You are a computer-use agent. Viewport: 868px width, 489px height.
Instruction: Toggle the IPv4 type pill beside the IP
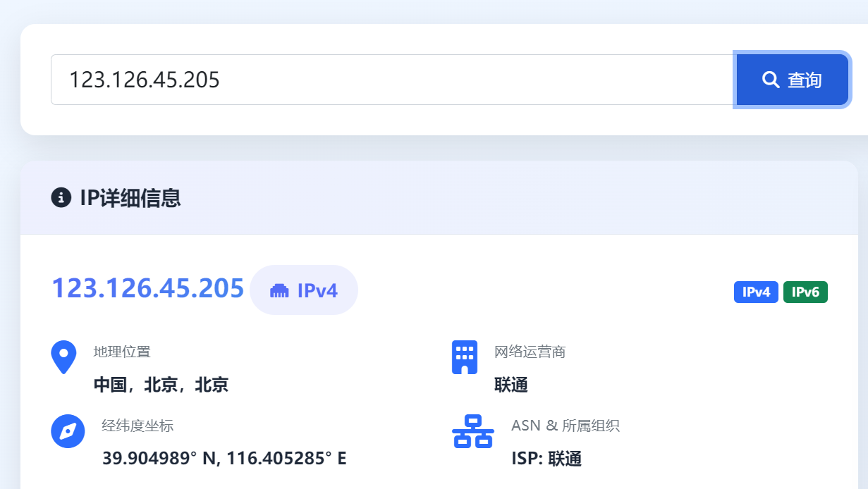pos(304,290)
